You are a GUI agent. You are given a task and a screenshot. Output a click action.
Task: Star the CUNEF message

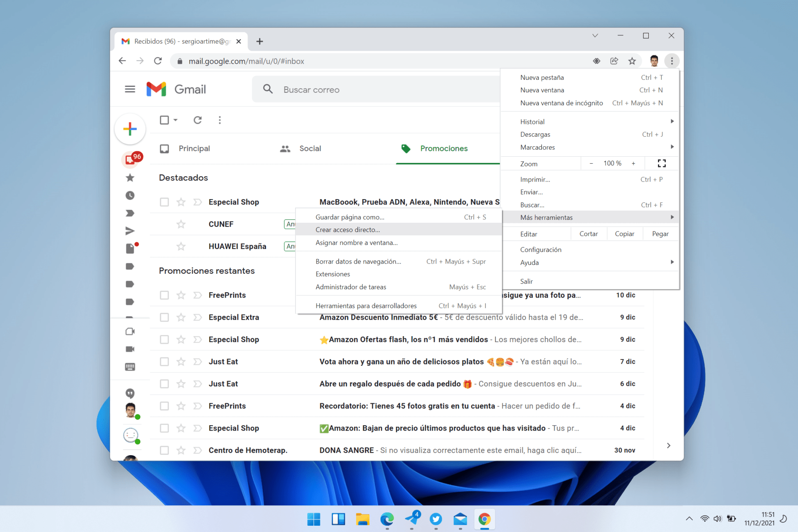[x=181, y=224]
